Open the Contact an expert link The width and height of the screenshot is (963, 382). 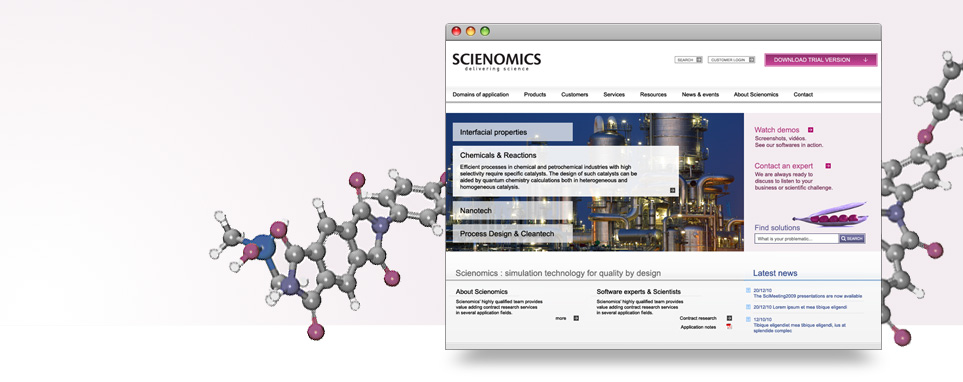pyautogui.click(x=784, y=166)
